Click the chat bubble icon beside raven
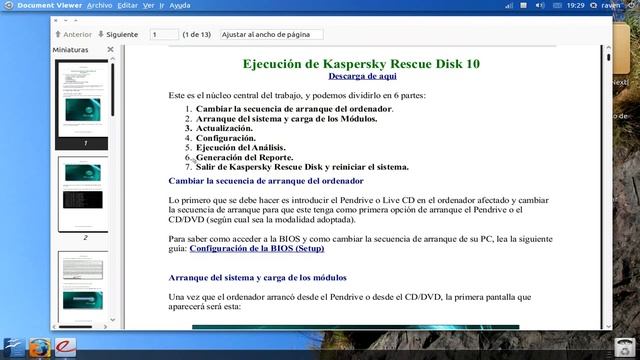This screenshot has width=640, height=360. pos(593,5)
